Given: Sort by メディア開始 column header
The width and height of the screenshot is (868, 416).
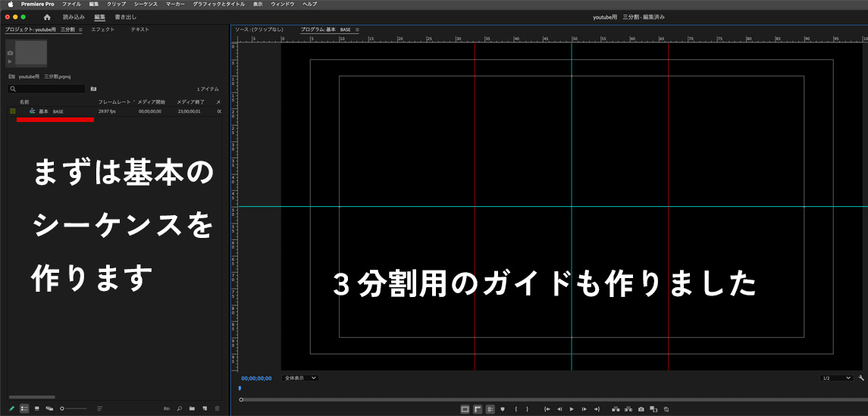Looking at the screenshot, I should pos(151,102).
